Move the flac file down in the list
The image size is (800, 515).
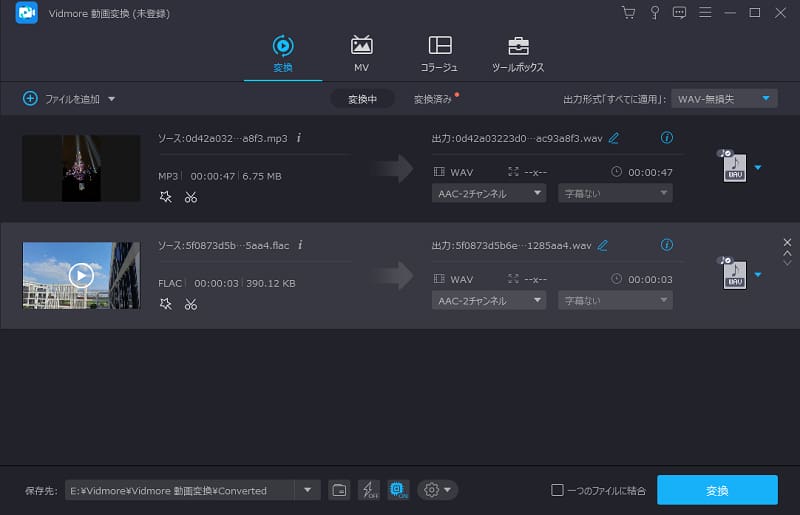tap(787, 263)
